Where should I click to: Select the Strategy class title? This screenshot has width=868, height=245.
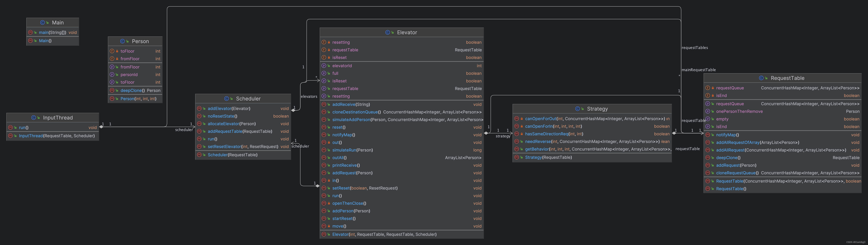(597, 109)
